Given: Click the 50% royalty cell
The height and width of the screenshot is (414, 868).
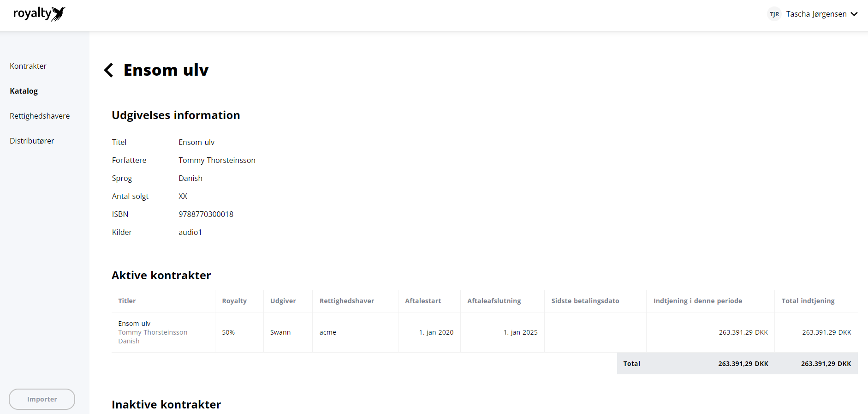Looking at the screenshot, I should pyautogui.click(x=228, y=332).
